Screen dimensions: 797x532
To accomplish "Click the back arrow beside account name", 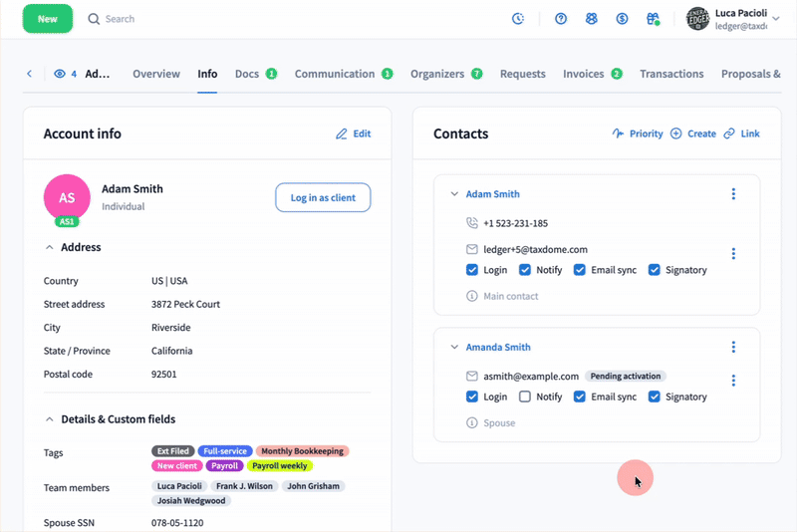I will tap(29, 74).
